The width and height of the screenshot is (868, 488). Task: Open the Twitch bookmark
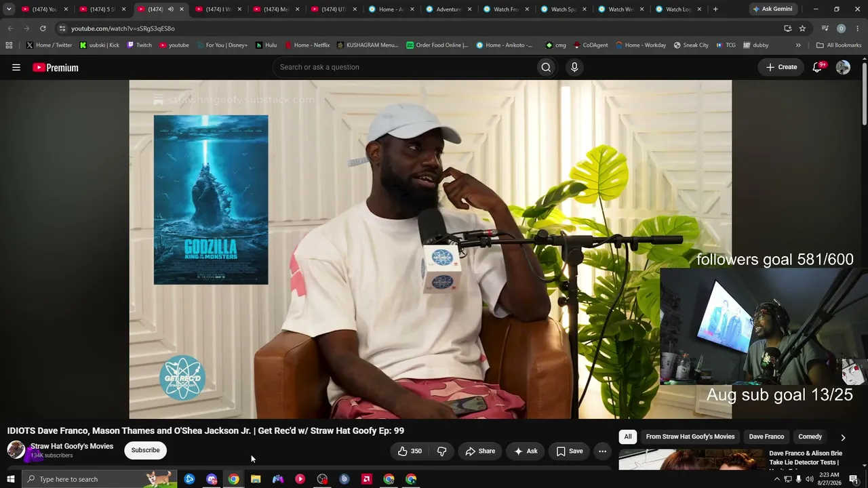[x=139, y=45]
